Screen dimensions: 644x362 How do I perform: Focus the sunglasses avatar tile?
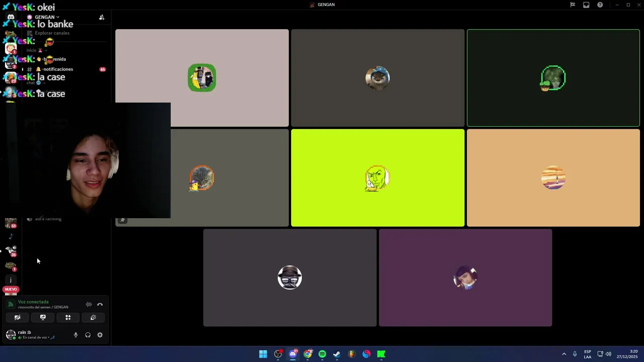(x=290, y=278)
